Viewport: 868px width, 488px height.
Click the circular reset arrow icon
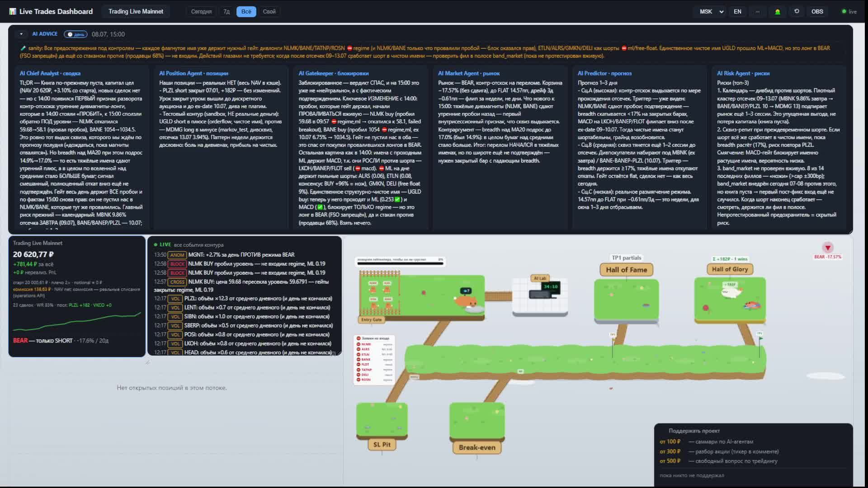click(797, 11)
